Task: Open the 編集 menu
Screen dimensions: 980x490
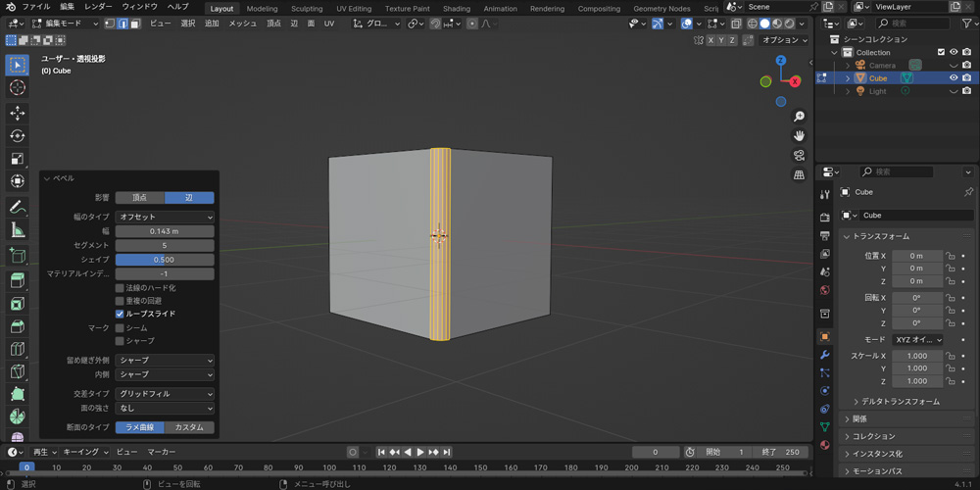Action: [66, 7]
